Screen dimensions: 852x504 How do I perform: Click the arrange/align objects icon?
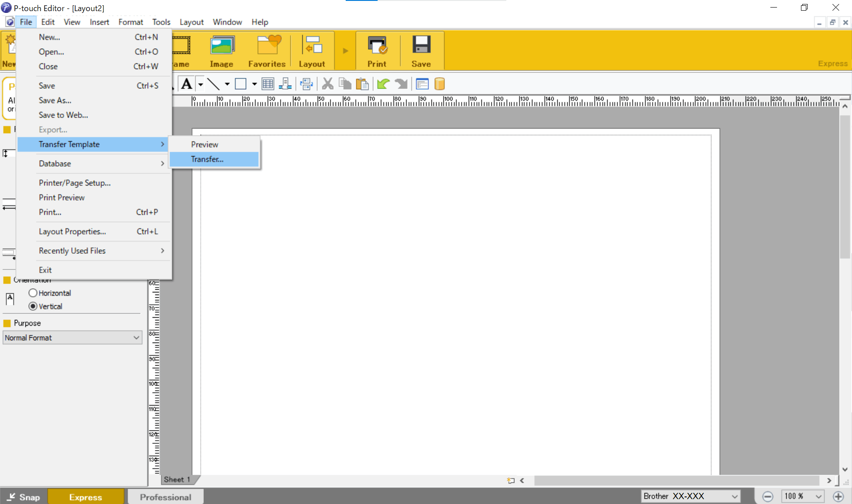pos(285,84)
